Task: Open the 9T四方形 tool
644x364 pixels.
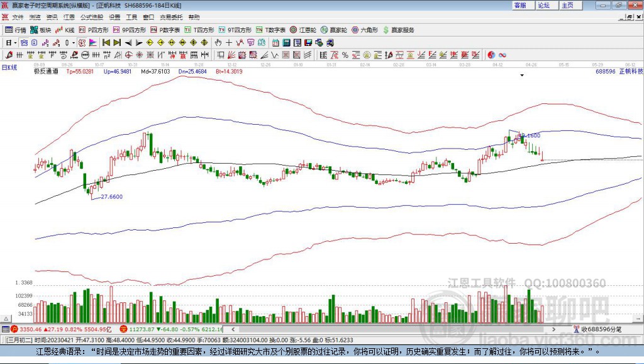Action: (x=235, y=30)
